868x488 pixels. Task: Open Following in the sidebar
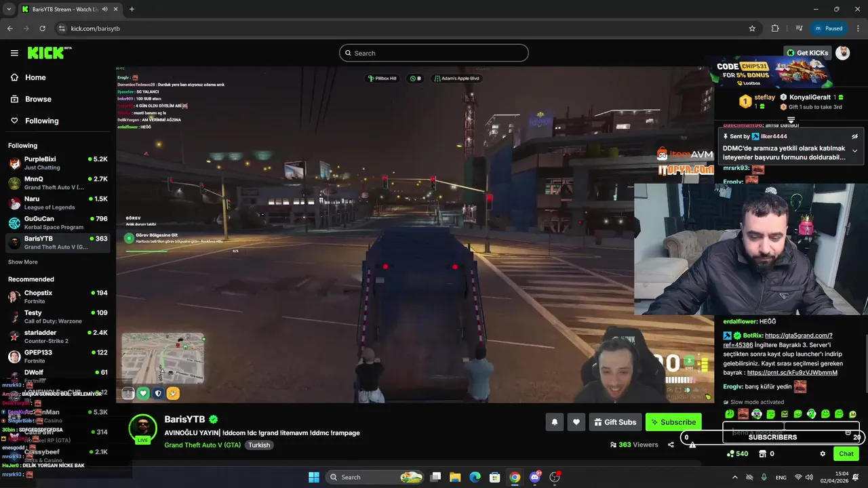click(x=35, y=121)
